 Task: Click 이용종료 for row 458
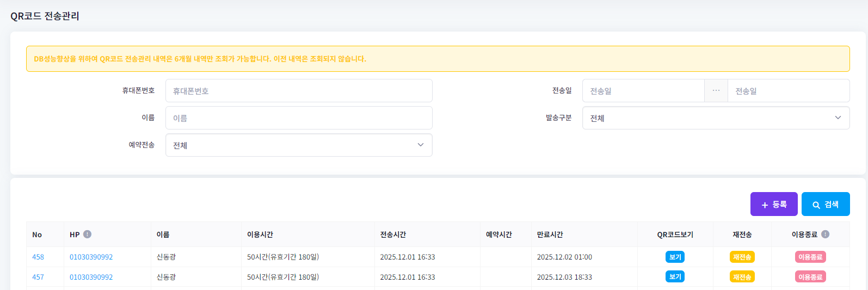click(810, 257)
